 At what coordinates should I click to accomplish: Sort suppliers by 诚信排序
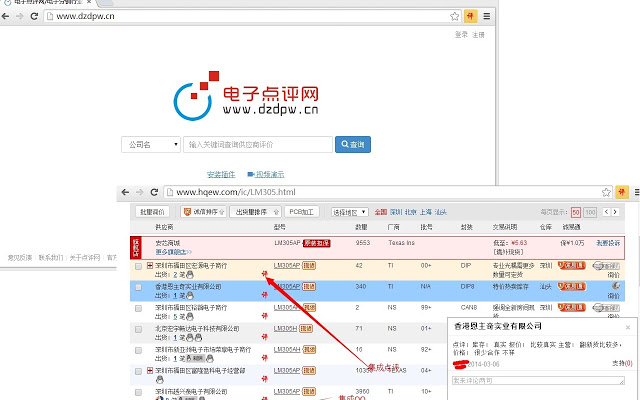204,212
